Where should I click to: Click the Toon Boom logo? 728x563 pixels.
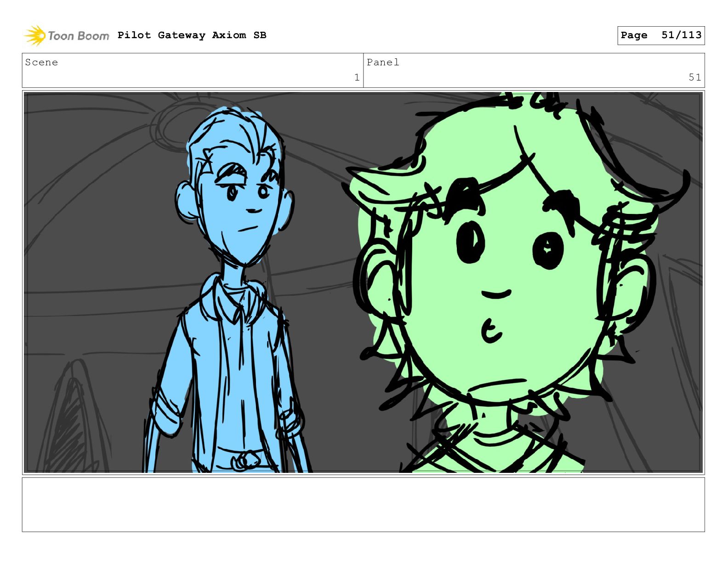67,35
